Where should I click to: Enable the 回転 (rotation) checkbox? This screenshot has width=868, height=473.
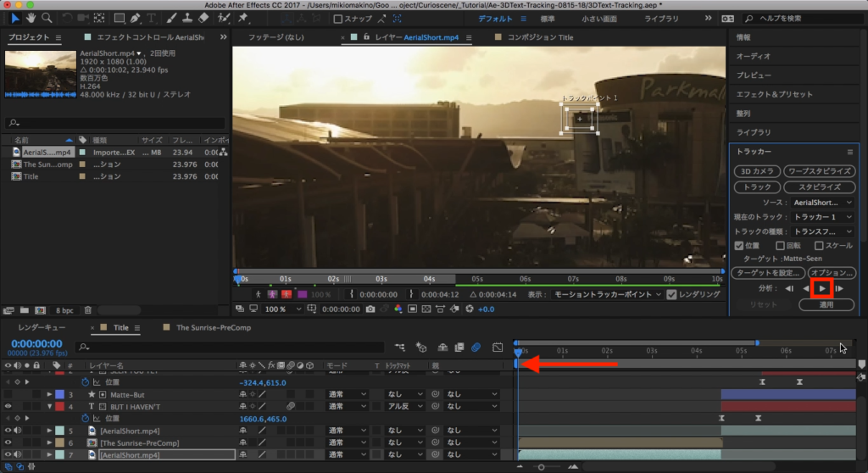click(781, 246)
